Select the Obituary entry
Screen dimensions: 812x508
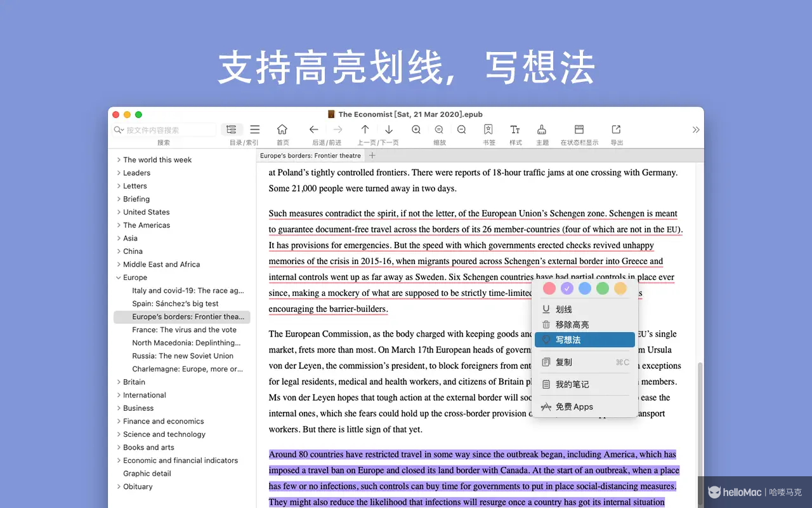coord(138,486)
